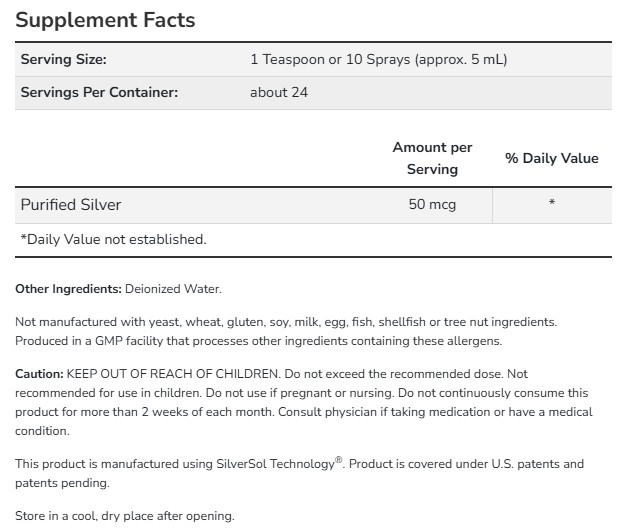Click the Serving Size label
Image resolution: width=624 pixels, height=529 pixels.
click(x=63, y=60)
